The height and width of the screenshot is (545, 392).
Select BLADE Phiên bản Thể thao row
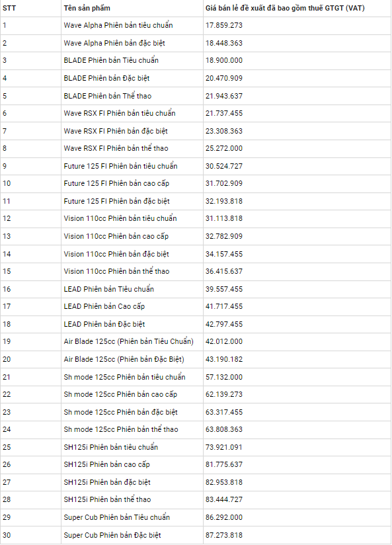[196, 96]
